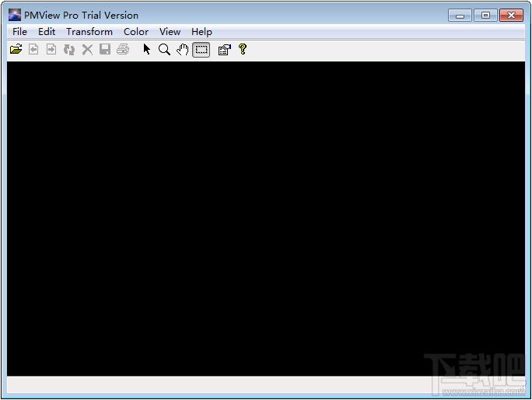Open the Edit menu
The height and width of the screenshot is (400, 532).
point(47,32)
